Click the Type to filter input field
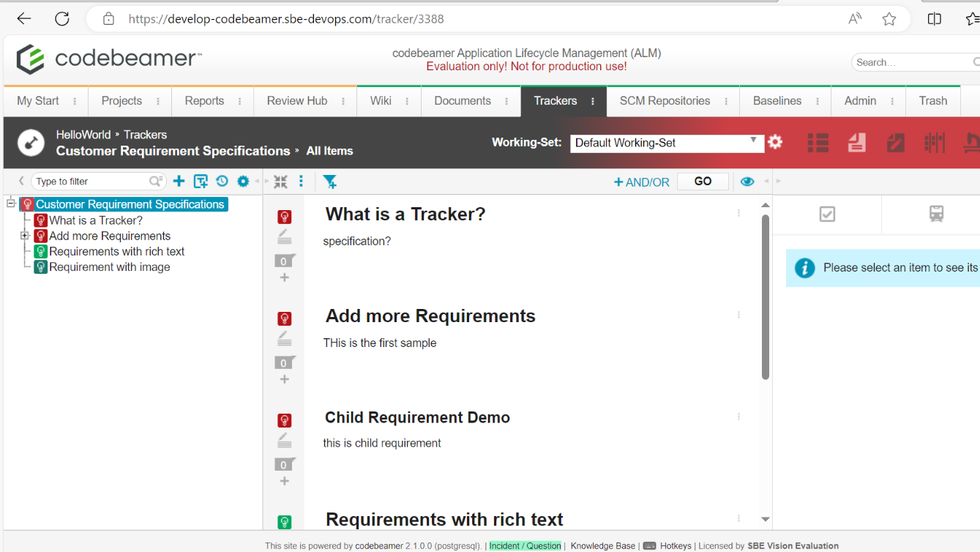 [91, 182]
